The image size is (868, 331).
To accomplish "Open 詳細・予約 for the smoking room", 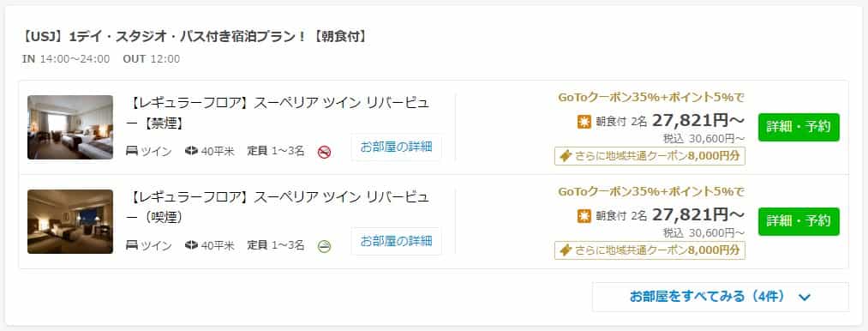I will point(799,221).
